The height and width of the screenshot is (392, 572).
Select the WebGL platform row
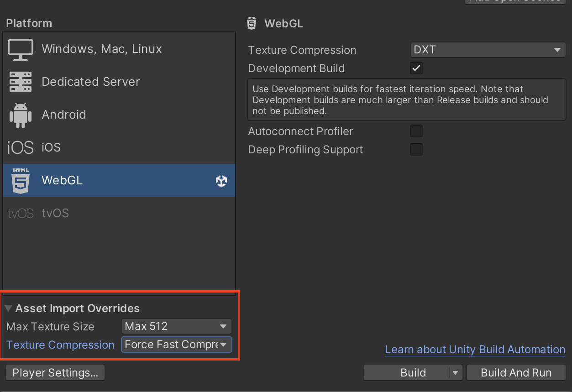[x=119, y=180]
